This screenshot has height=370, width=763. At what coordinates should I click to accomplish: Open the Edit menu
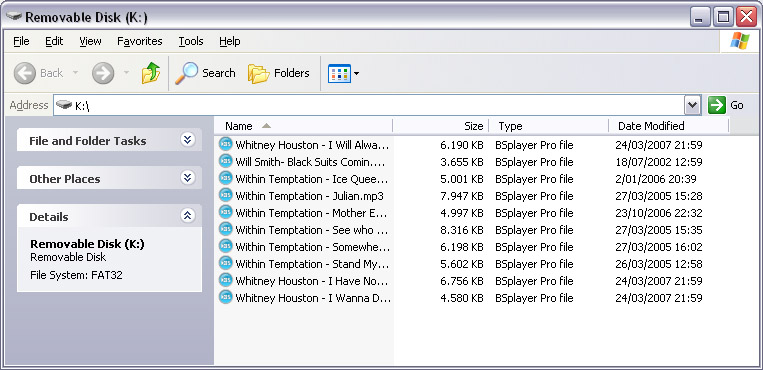54,41
